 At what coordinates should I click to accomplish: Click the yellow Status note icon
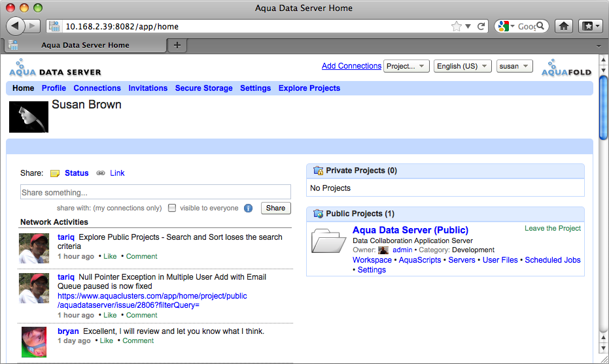coord(55,173)
